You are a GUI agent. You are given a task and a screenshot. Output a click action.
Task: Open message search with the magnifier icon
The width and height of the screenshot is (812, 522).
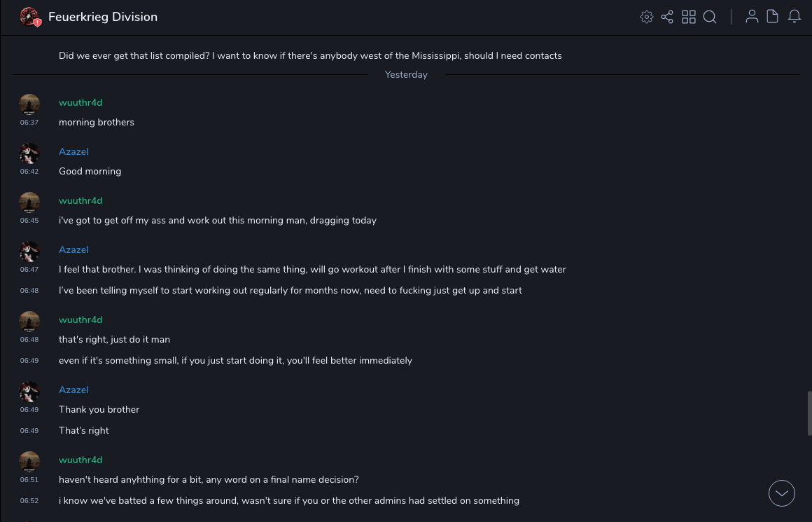tap(710, 17)
